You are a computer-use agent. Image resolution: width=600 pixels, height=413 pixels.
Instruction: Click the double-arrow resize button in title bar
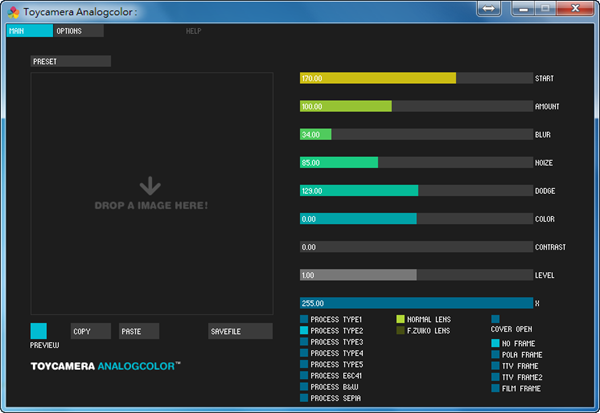pos(489,8)
